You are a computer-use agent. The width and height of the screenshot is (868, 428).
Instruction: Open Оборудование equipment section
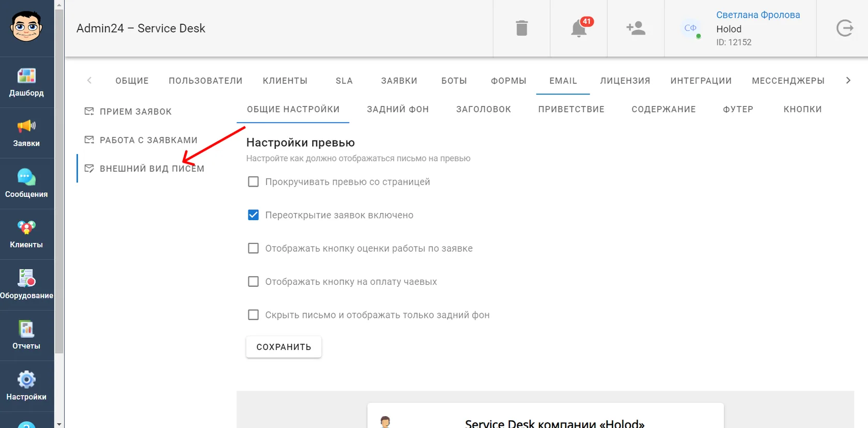point(26,285)
